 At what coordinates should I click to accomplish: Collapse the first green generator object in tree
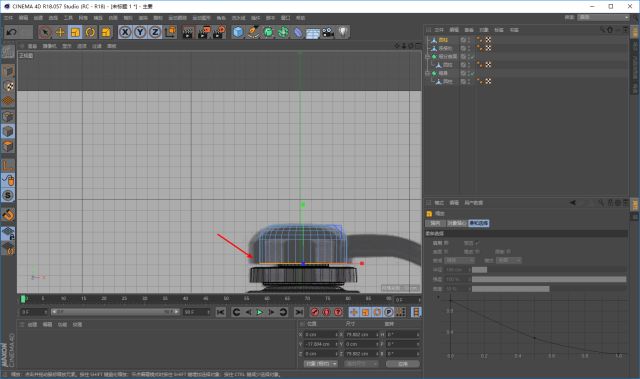pos(428,57)
